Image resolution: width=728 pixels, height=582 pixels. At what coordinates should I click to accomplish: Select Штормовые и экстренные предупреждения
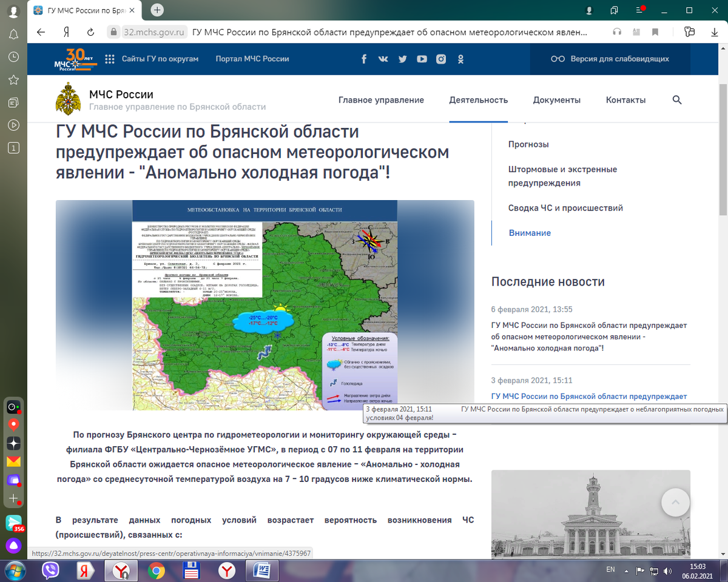pyautogui.click(x=562, y=176)
